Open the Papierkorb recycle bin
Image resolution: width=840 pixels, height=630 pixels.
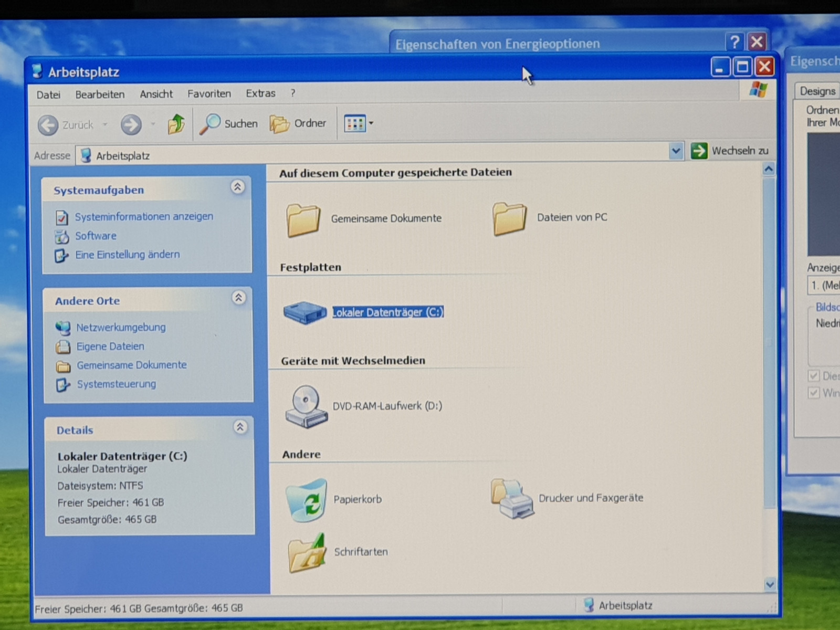(307, 500)
